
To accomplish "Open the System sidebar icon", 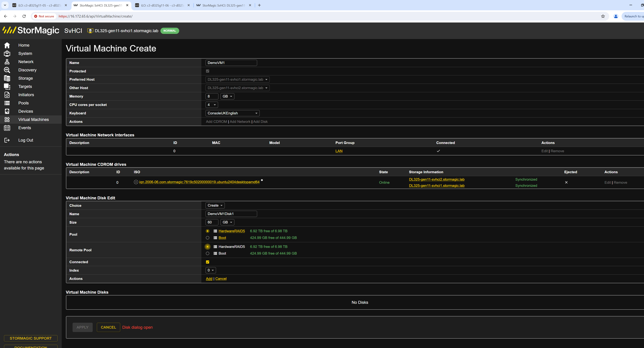I will (7, 53).
